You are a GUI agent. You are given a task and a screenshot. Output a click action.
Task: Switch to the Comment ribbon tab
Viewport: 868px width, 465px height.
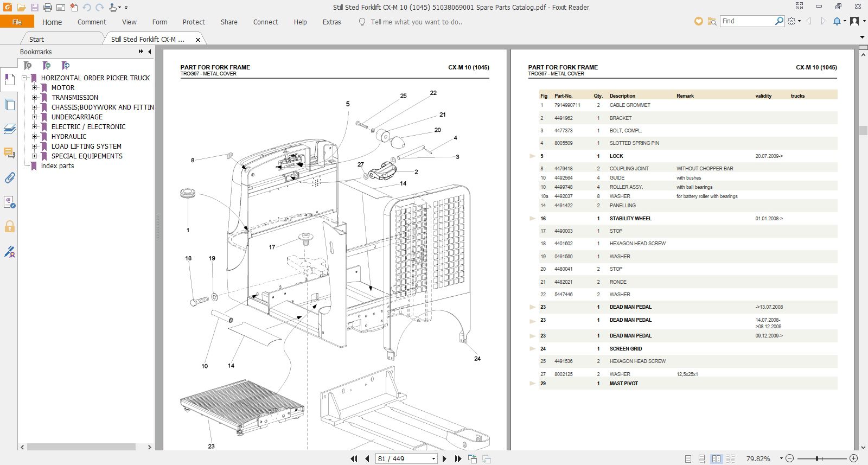[92, 22]
